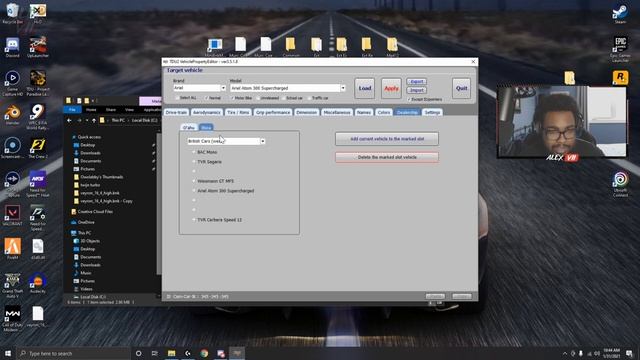Image resolution: width=640 pixels, height=360 pixels.
Task: Launch the Rockstar Games Launcher icon
Action: coord(620,78)
